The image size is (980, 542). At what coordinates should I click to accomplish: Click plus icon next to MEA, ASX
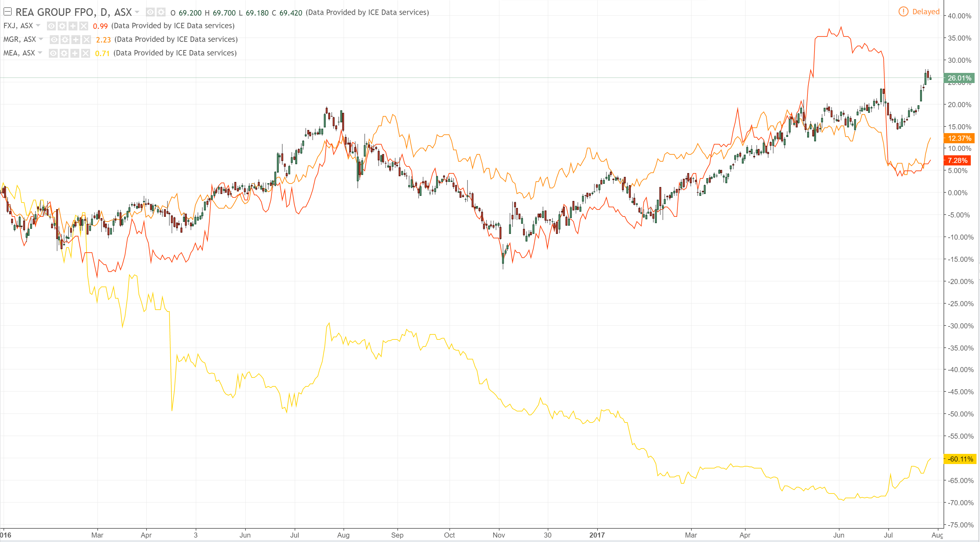tap(75, 53)
